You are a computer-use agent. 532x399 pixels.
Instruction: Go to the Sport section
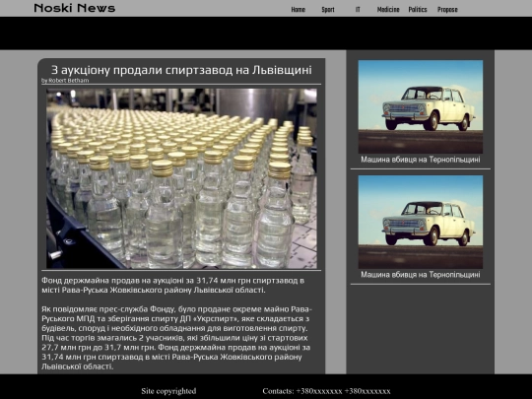pyautogui.click(x=328, y=10)
